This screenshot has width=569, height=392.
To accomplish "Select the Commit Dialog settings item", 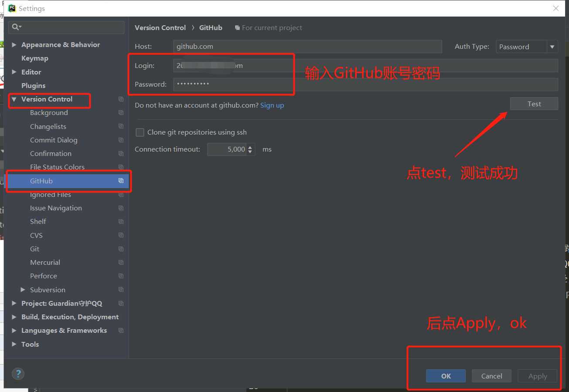I will click(54, 140).
